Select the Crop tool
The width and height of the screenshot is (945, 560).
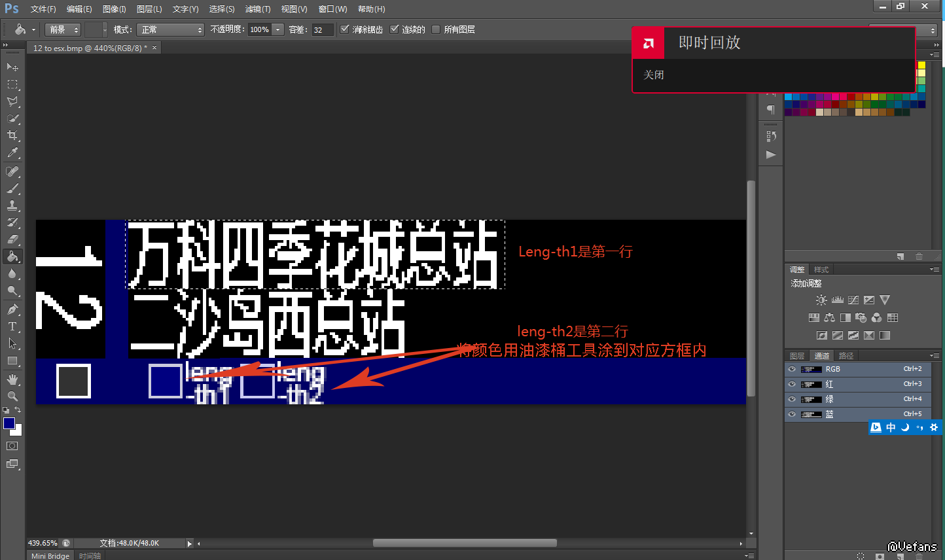click(x=12, y=135)
